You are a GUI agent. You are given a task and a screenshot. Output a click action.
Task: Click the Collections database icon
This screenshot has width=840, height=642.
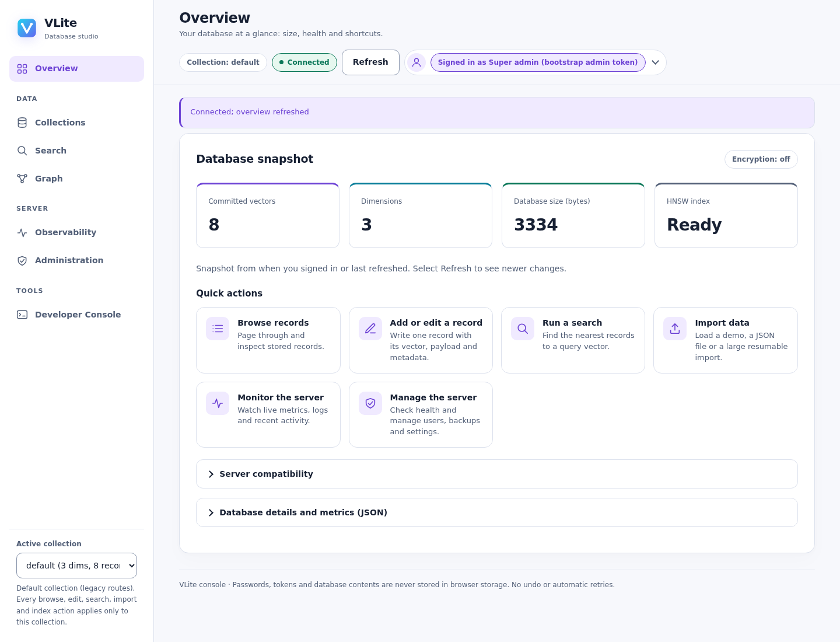pyautogui.click(x=22, y=123)
